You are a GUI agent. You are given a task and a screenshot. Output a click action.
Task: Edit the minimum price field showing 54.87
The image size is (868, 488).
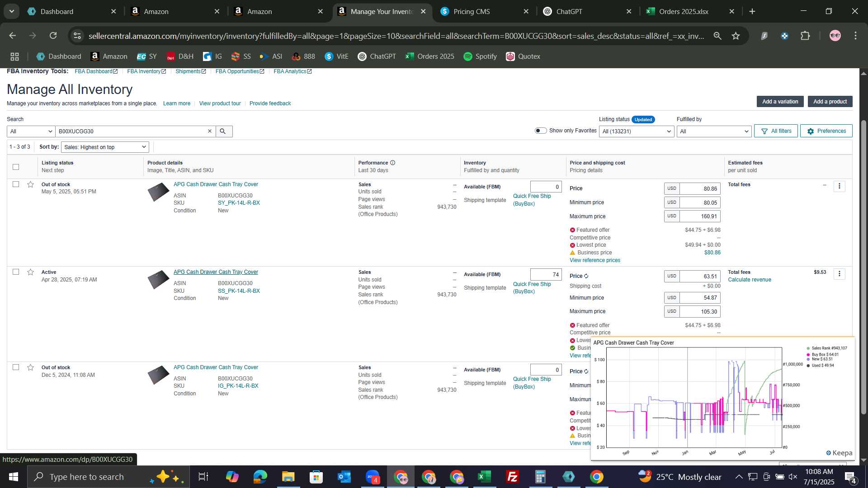(700, 298)
